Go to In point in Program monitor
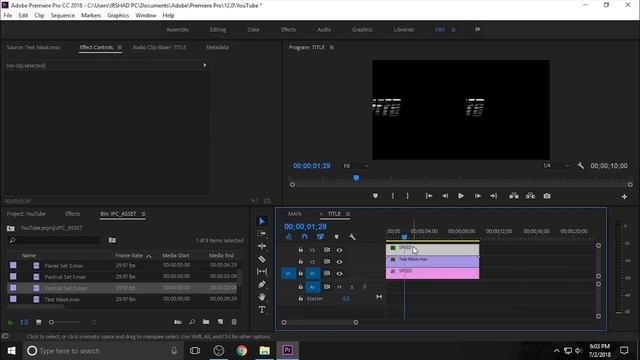640x360 pixels. point(429,196)
